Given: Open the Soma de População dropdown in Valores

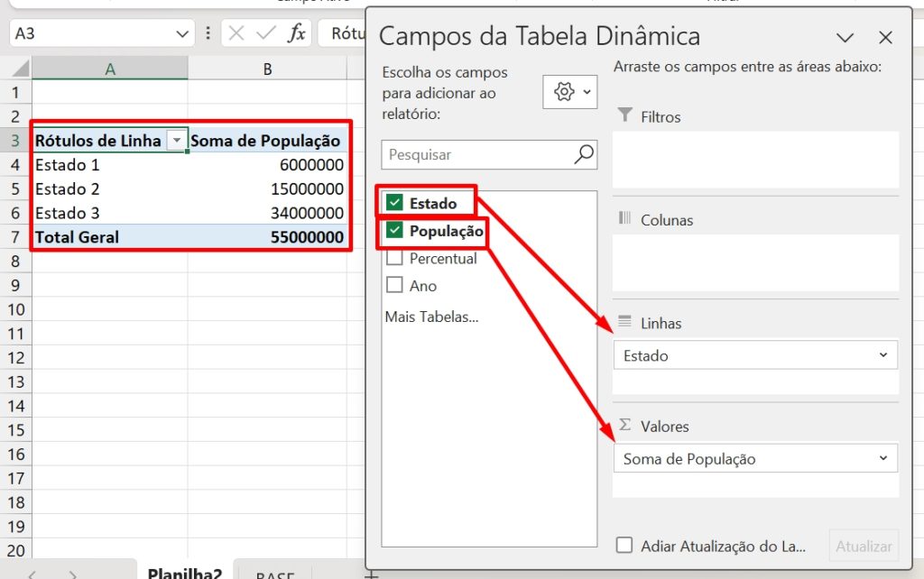Looking at the screenshot, I should click(885, 458).
